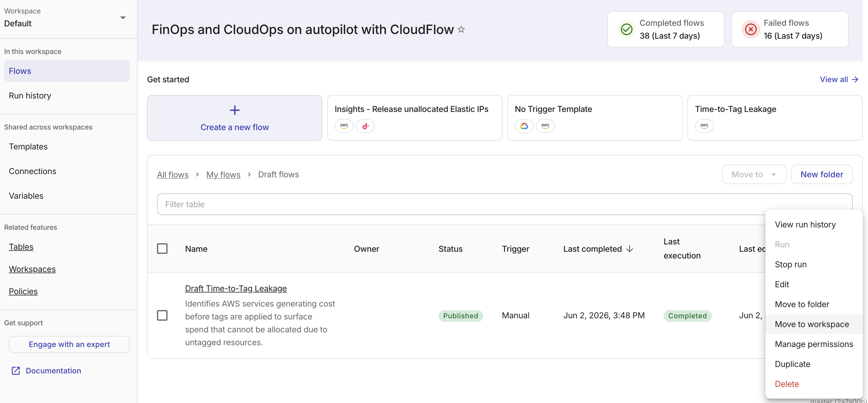Select Edit in the context menu

(814, 284)
